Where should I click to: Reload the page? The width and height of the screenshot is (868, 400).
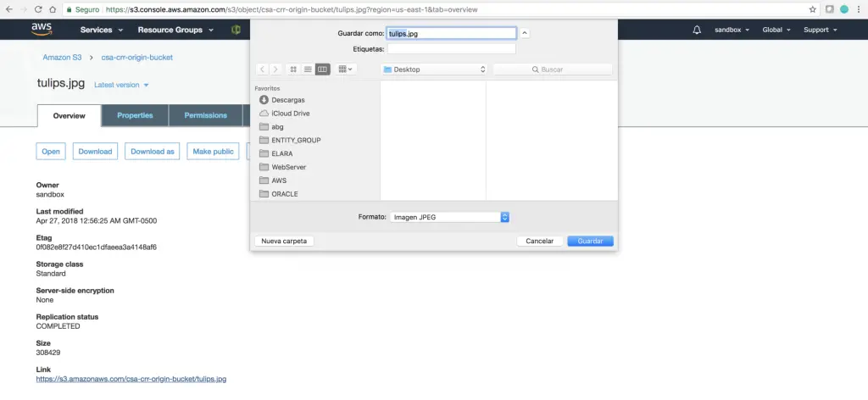pos(38,9)
